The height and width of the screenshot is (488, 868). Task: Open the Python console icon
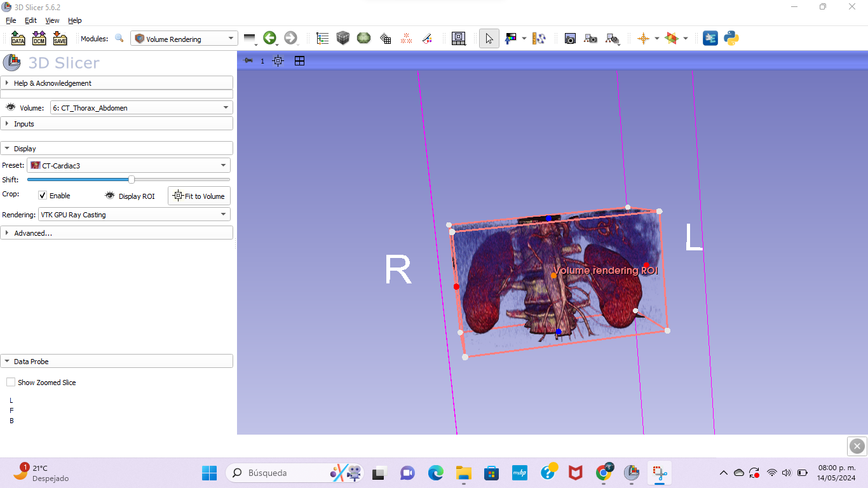[x=731, y=39]
